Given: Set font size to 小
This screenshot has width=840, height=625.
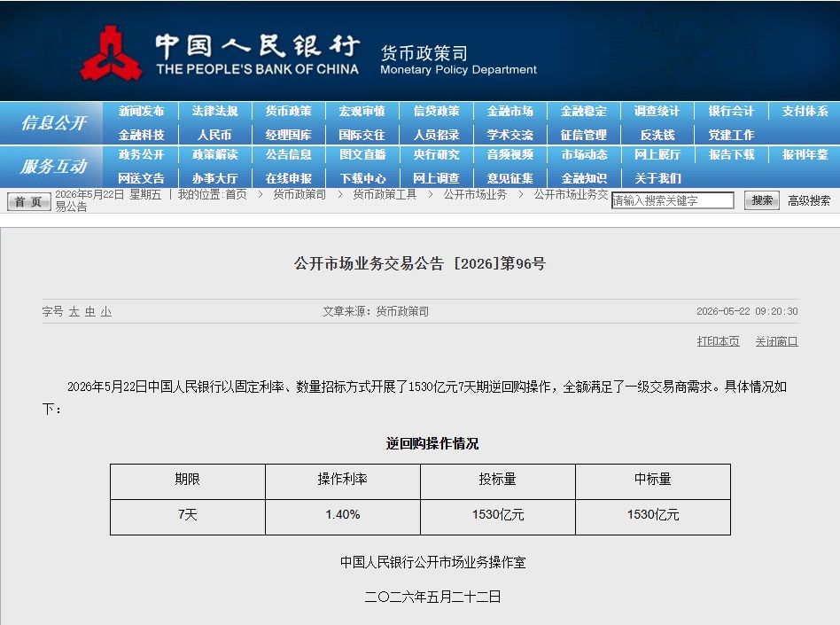Looking at the screenshot, I should click(x=106, y=311).
